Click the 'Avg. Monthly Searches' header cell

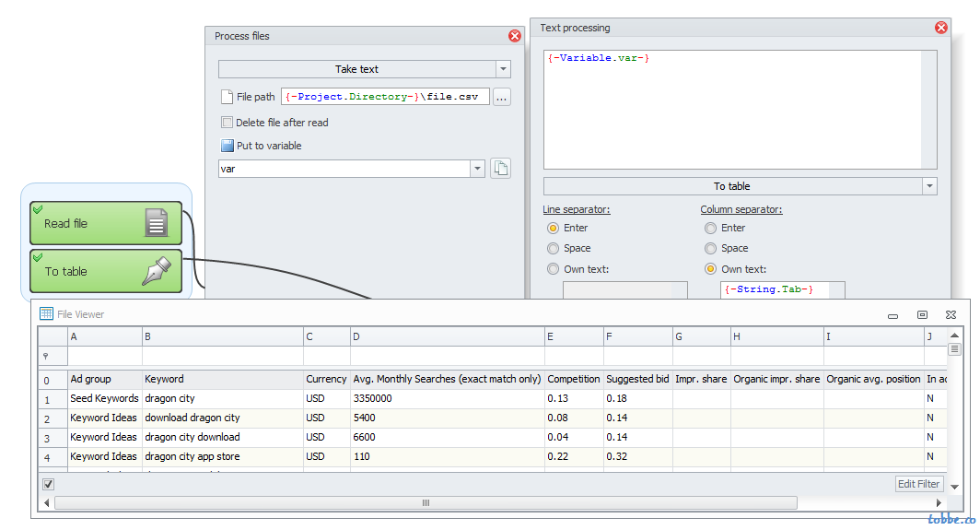click(x=448, y=379)
